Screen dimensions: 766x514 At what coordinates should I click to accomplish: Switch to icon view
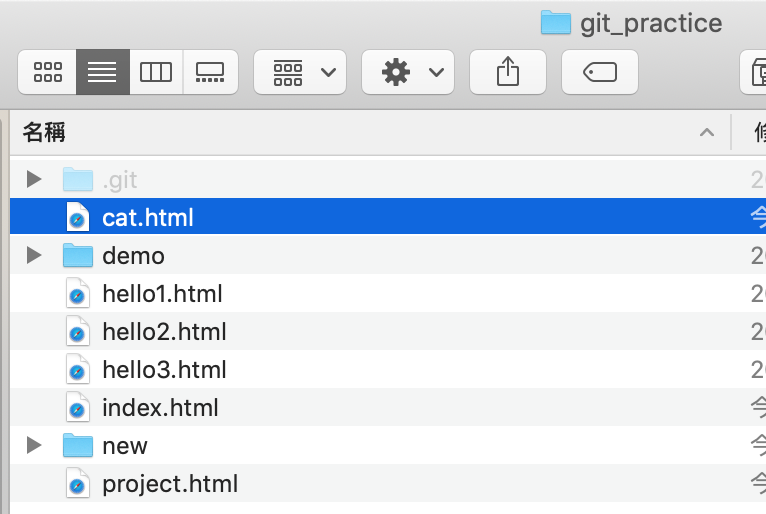click(47, 72)
